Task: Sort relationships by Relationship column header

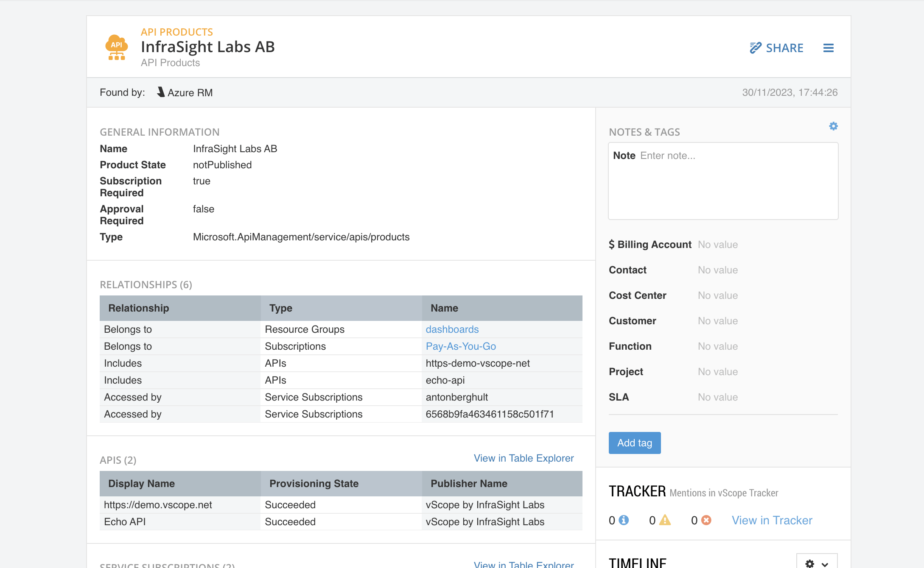Action: [x=180, y=308]
